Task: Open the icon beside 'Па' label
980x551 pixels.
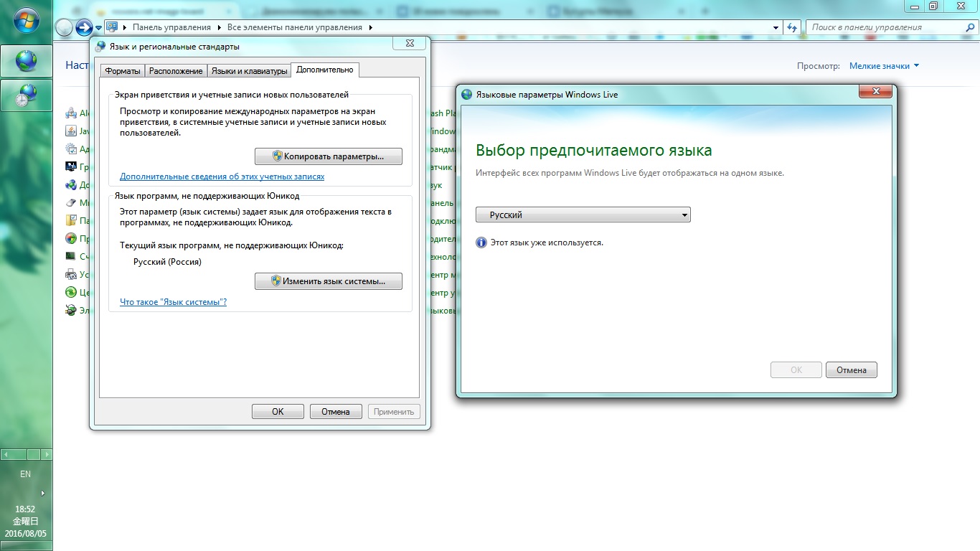Action: click(71, 221)
